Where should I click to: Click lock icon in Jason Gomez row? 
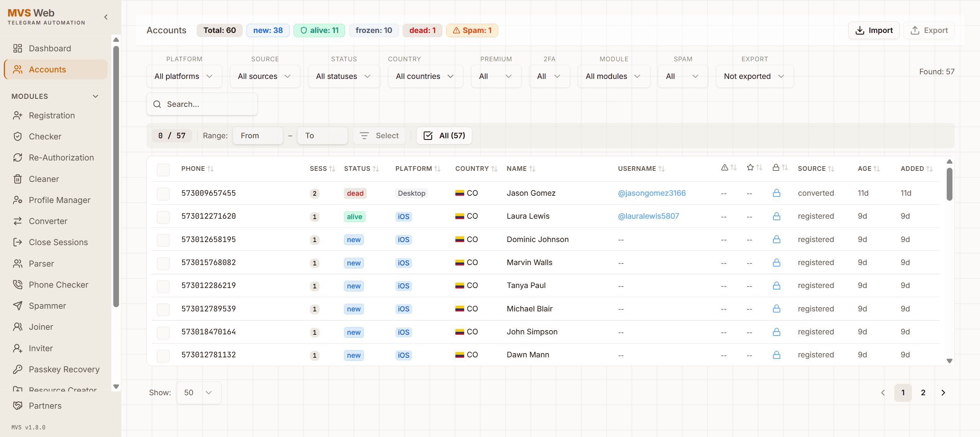tap(776, 193)
